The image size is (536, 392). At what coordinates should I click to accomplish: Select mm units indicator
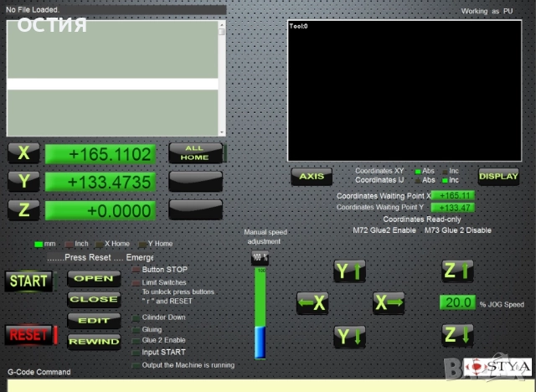pos(39,244)
